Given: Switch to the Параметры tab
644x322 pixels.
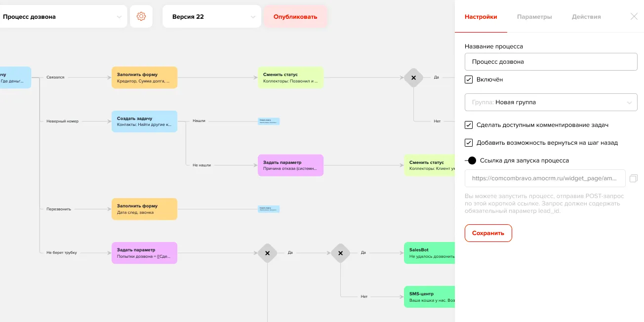Looking at the screenshot, I should click(x=534, y=17).
